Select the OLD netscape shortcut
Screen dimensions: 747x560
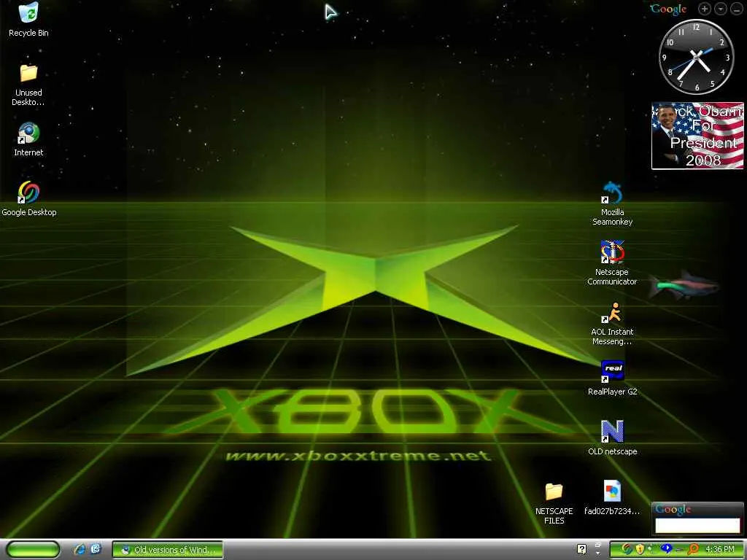click(x=612, y=432)
